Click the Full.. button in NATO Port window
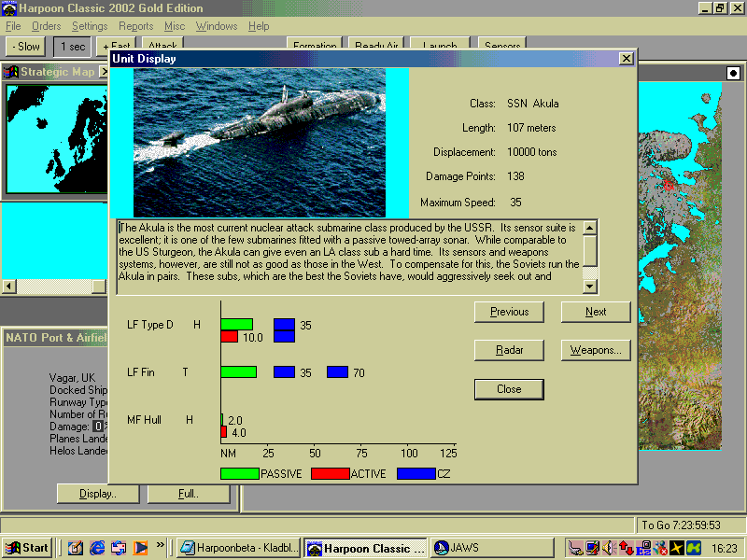 coord(189,494)
